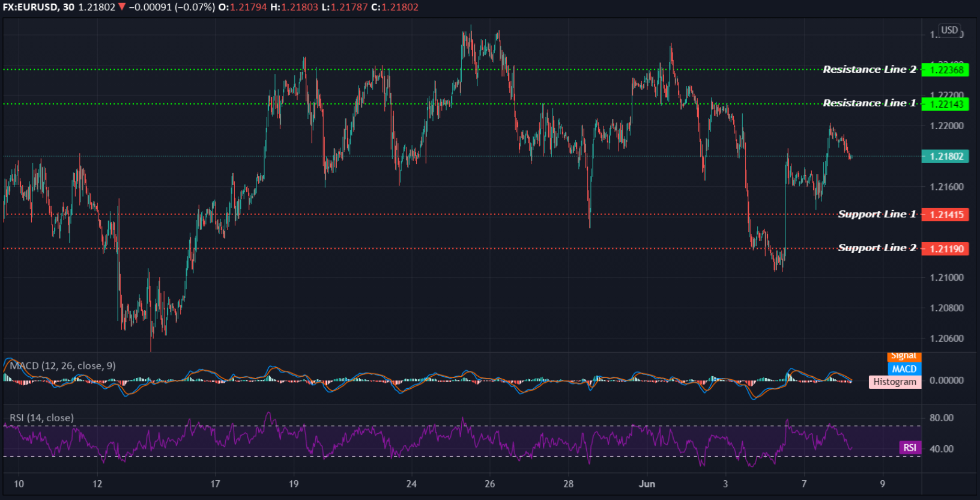Click the 24 date label on time axis
Image resolution: width=980 pixels, height=500 pixels.
tap(411, 484)
